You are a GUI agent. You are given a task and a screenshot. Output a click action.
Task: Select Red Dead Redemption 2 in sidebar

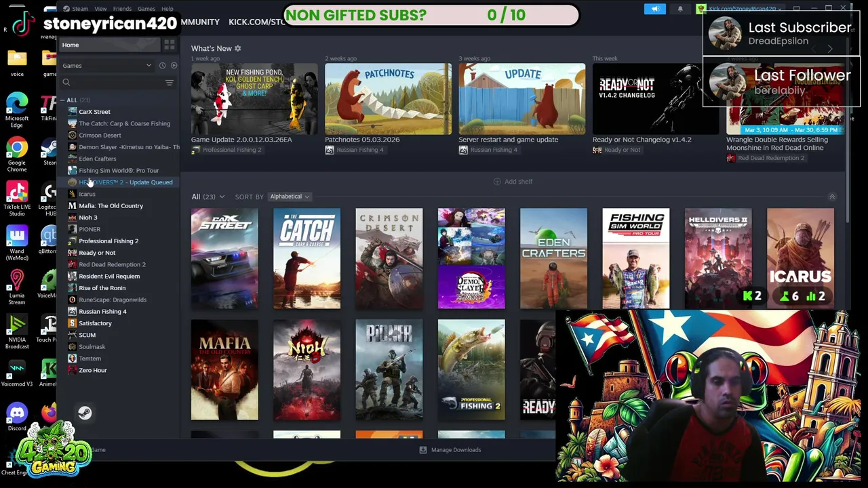point(112,264)
